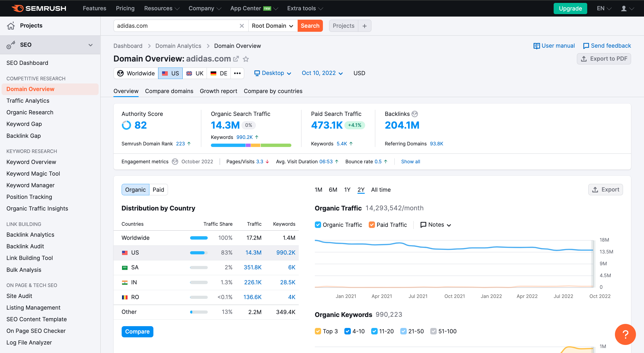Click the chart Export button
This screenshot has height=353, width=644.
tap(606, 190)
